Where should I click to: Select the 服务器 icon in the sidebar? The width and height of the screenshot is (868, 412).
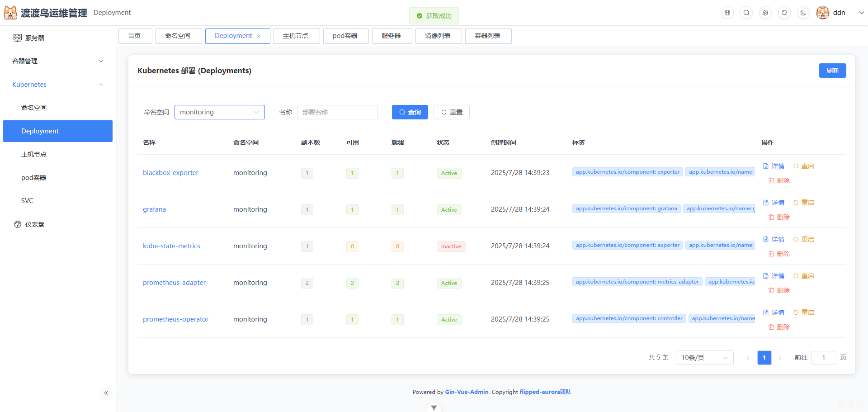pos(17,38)
